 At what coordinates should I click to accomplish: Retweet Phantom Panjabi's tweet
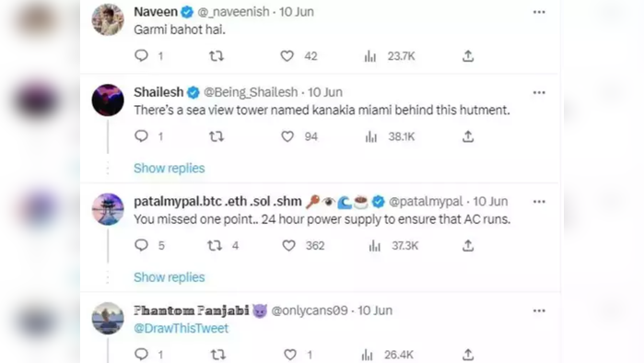(x=217, y=355)
